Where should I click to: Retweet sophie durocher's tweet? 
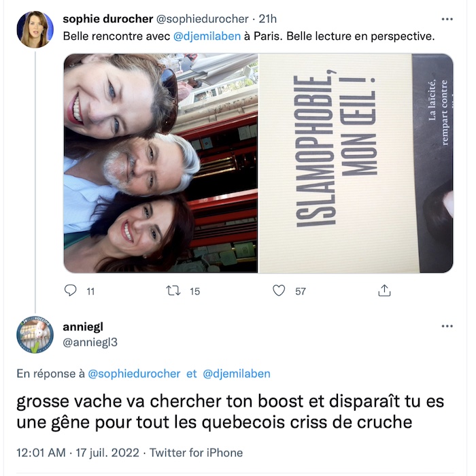(173, 291)
